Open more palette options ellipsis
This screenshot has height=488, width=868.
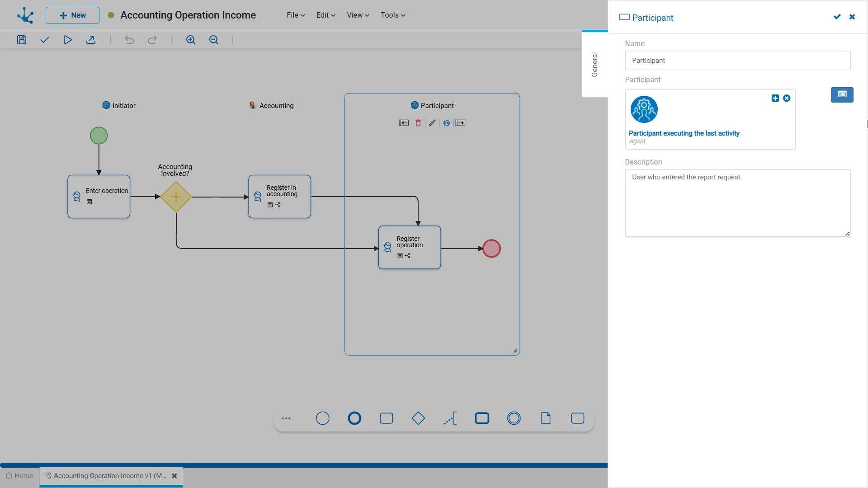point(286,418)
